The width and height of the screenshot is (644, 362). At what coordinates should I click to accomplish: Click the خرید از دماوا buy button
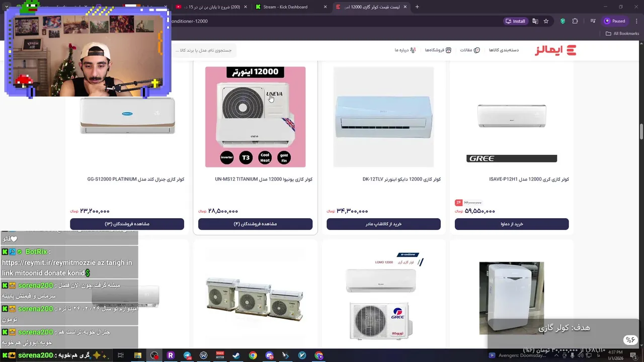(x=512, y=224)
